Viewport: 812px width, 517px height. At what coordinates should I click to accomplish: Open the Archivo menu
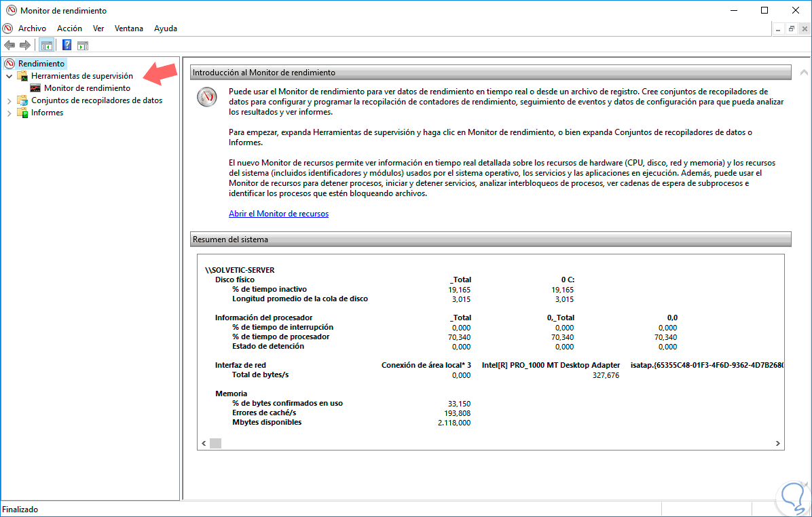(x=32, y=28)
